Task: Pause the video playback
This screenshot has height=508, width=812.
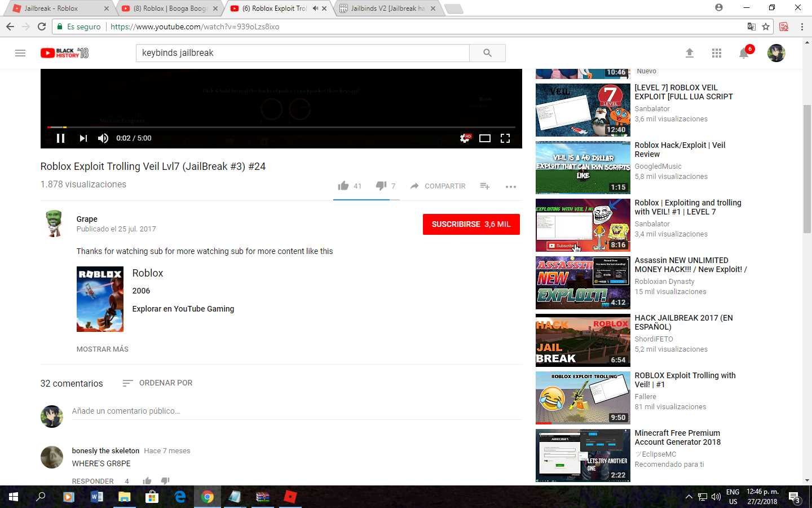Action: coord(60,138)
